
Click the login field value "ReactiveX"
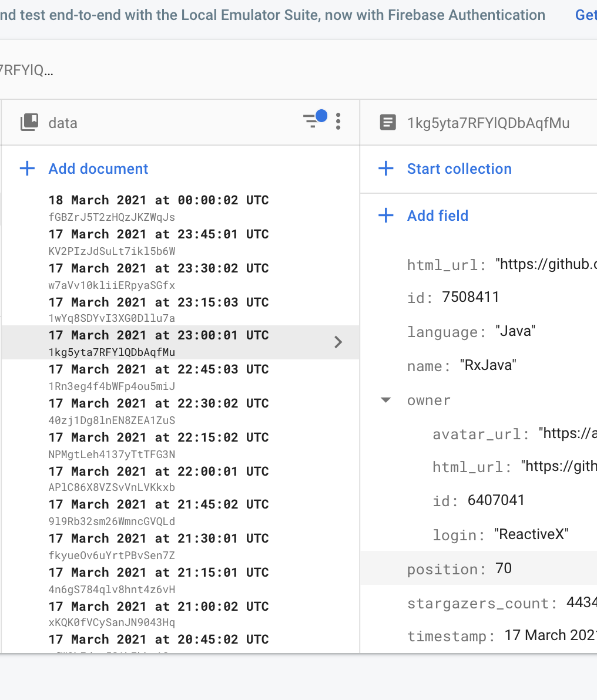(x=531, y=534)
